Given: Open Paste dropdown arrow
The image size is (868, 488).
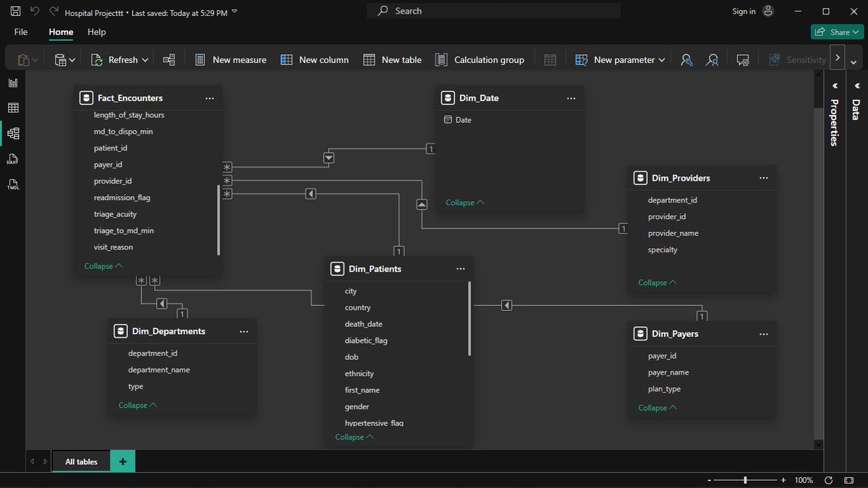Looking at the screenshot, I should point(35,60).
